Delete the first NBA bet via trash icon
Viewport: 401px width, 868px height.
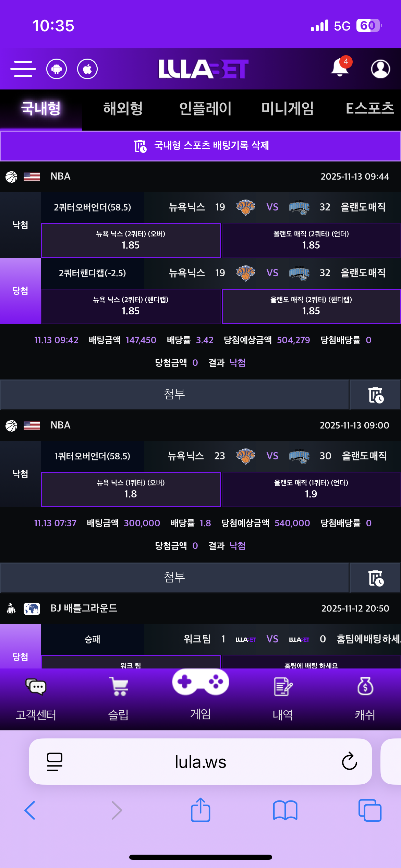[375, 394]
